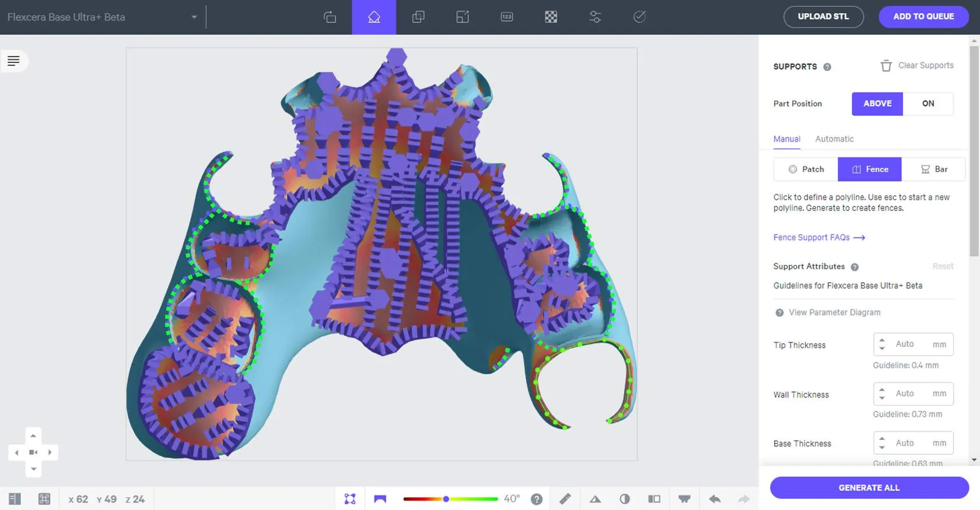Choose the Patch support type
The image size is (980, 510).
tap(806, 169)
